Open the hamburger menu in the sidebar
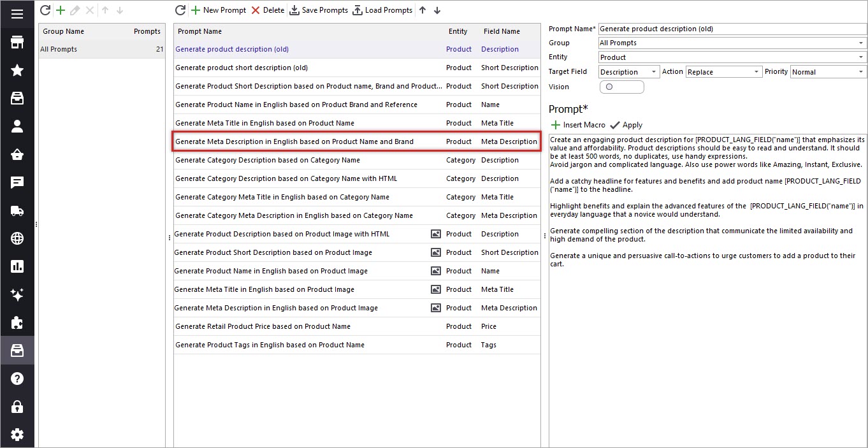This screenshot has width=868, height=448. 17,14
